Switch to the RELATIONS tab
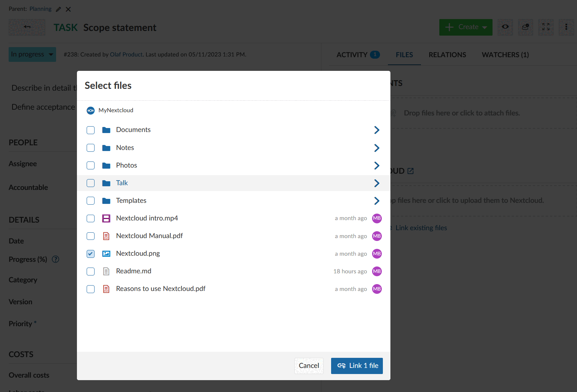This screenshot has height=392, width=577. pyautogui.click(x=447, y=54)
